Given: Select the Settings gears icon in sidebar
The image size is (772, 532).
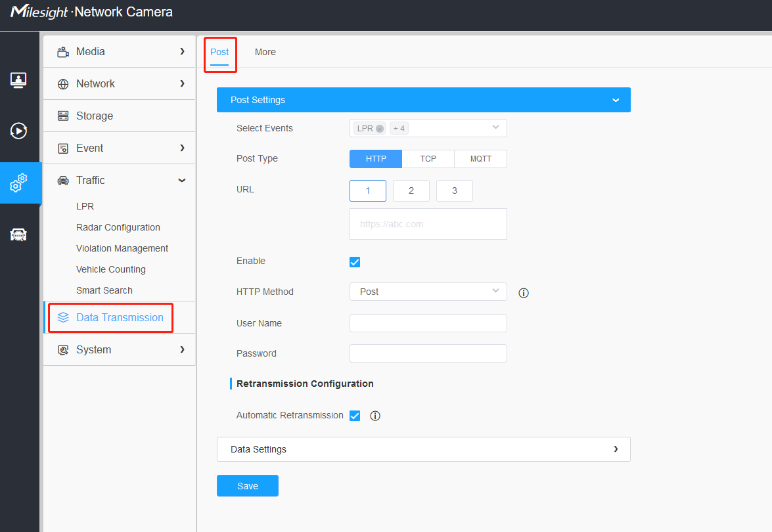Looking at the screenshot, I should 18,183.
